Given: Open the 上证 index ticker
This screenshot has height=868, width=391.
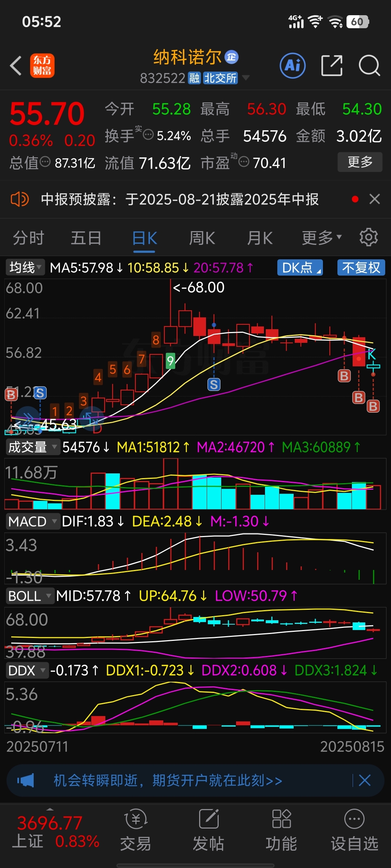Looking at the screenshot, I should (56, 832).
